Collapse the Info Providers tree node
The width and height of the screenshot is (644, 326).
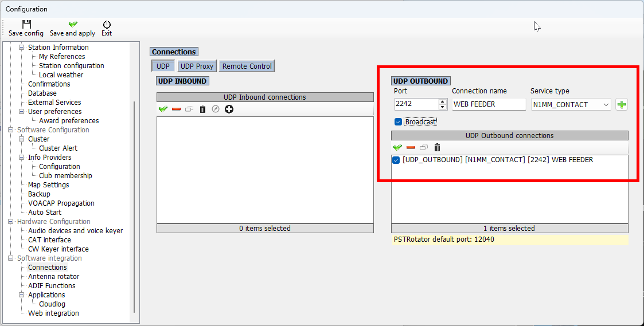point(22,157)
